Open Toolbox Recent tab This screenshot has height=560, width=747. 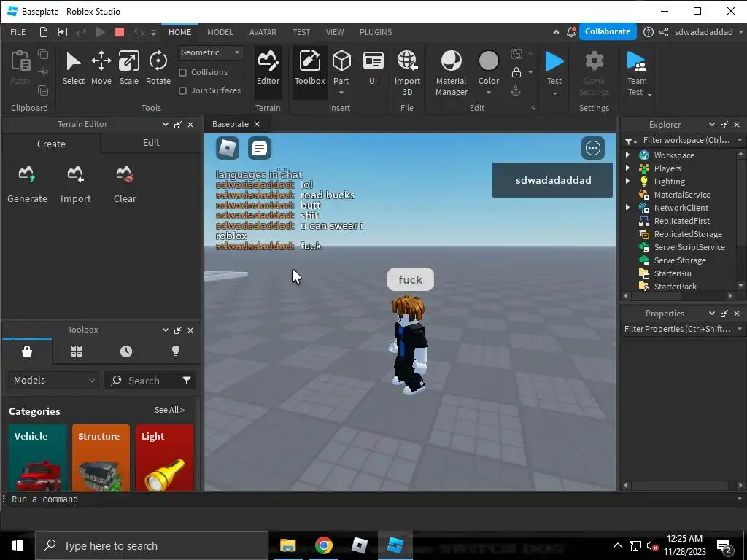(126, 351)
